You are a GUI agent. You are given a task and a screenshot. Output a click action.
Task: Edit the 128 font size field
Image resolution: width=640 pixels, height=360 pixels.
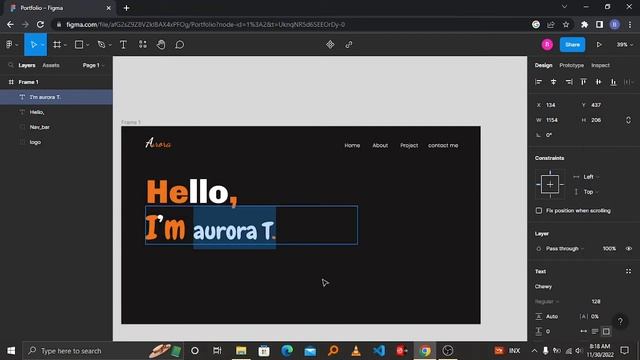tap(596, 302)
